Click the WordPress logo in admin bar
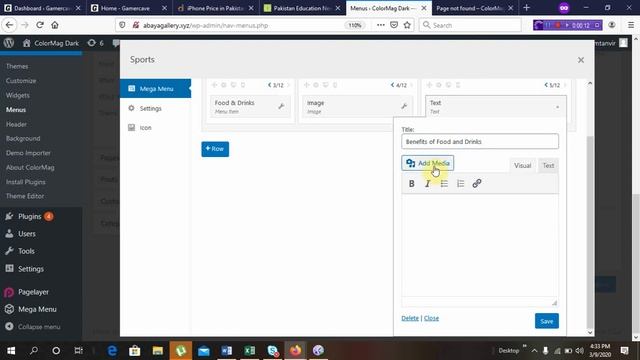640x360 pixels. click(9, 43)
